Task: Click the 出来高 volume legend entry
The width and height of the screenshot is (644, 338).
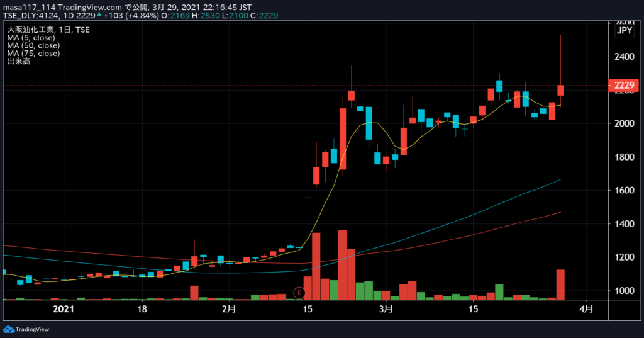Action: 18,61
